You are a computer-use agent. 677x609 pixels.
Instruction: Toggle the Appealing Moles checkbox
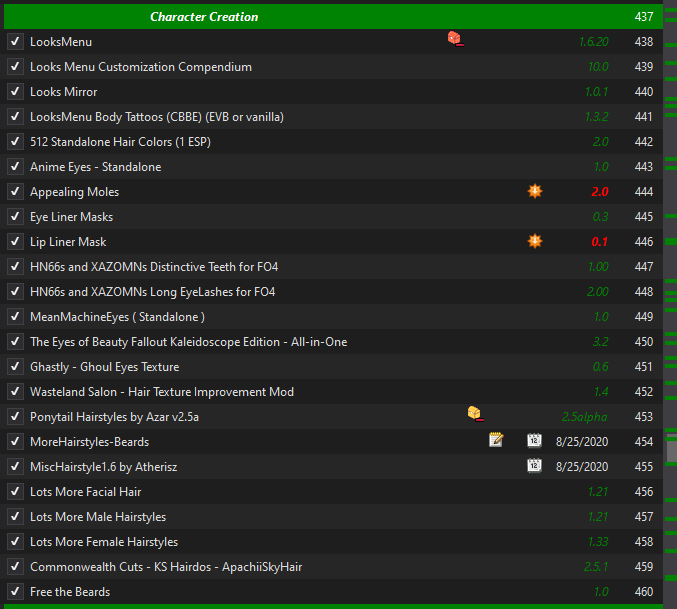pyautogui.click(x=15, y=192)
